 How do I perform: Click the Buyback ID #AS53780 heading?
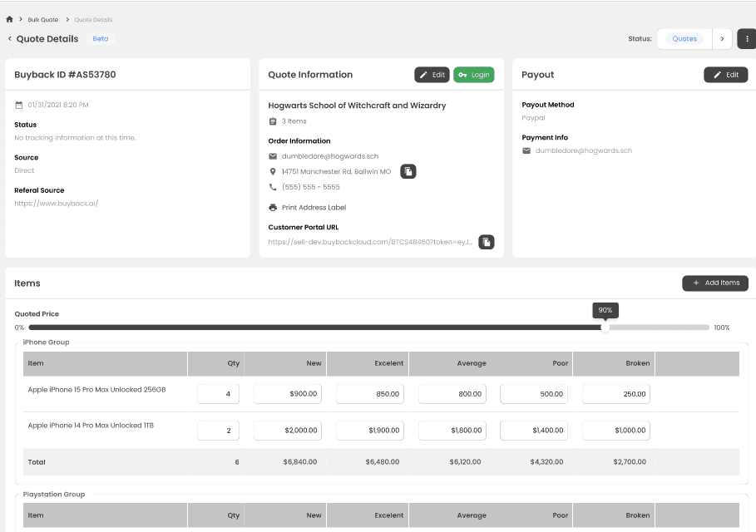(x=65, y=75)
